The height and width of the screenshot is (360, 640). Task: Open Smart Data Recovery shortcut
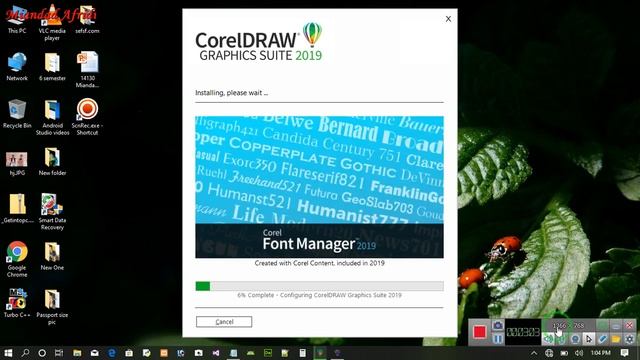[x=52, y=212]
